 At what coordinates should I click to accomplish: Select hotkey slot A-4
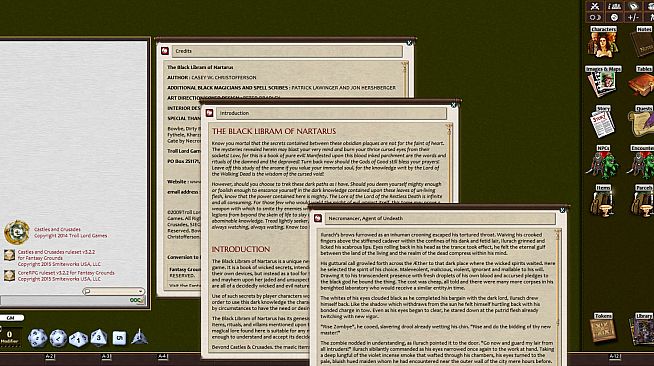click(x=163, y=356)
